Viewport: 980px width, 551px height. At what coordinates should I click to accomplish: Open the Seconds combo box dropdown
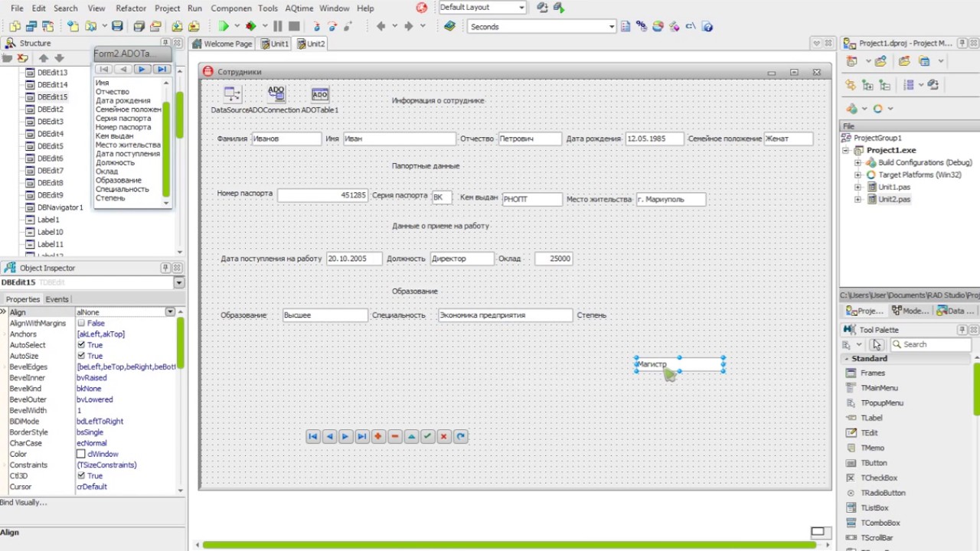[x=611, y=26]
